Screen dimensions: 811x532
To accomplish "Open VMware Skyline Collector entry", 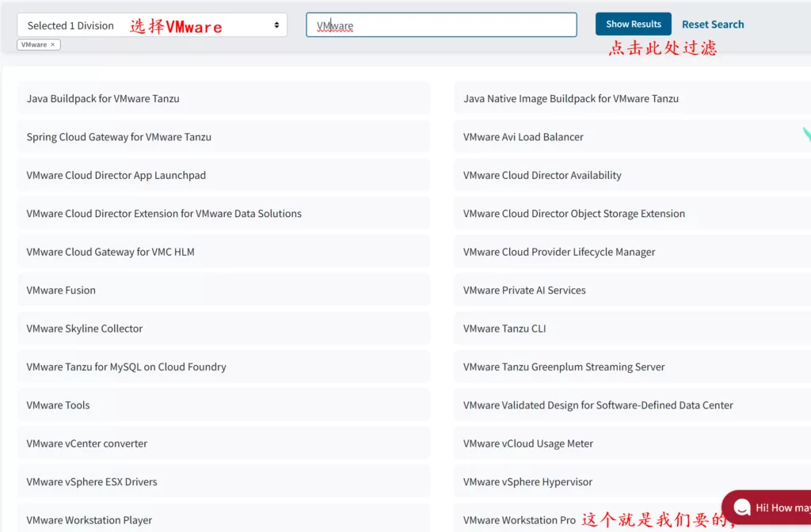I will (85, 329).
